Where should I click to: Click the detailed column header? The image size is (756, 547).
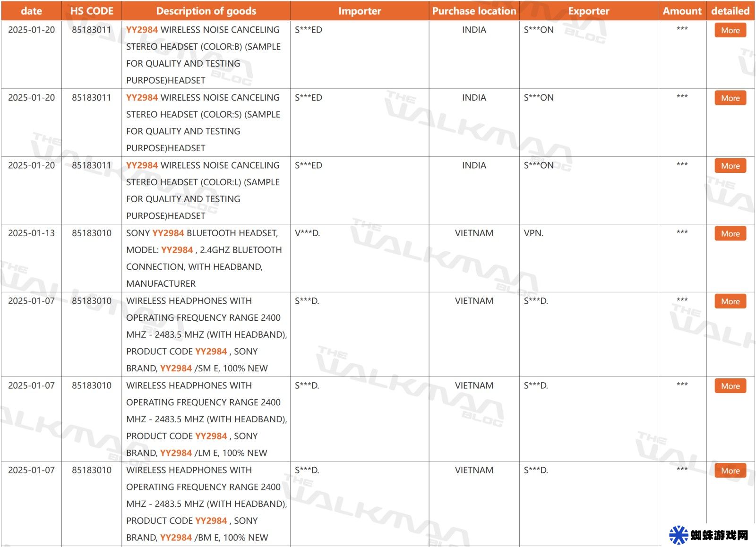(x=730, y=11)
